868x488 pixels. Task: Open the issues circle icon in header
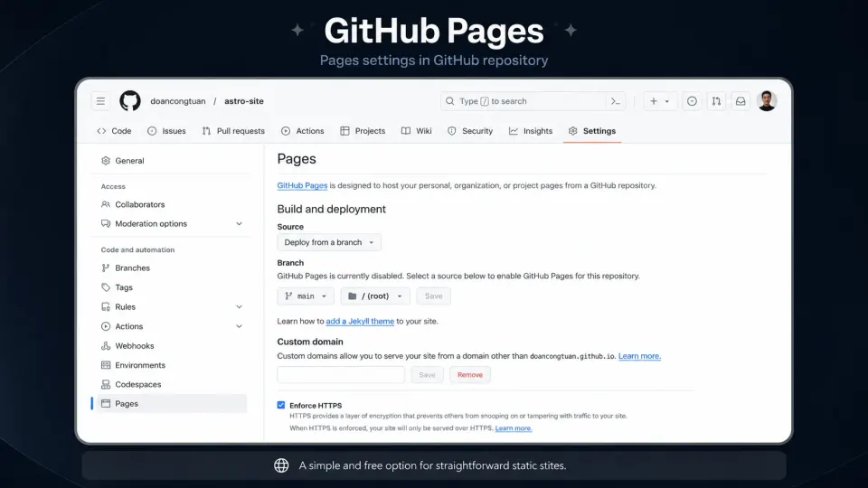692,101
